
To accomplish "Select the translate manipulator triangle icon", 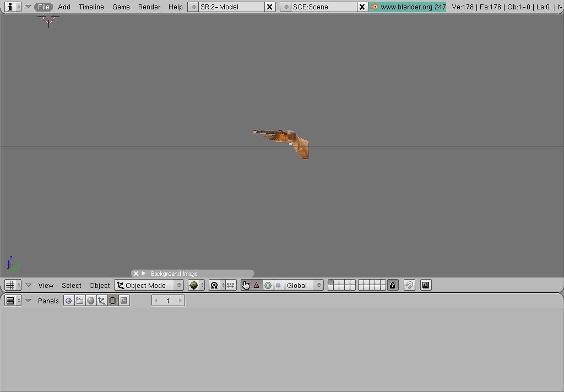I will tap(257, 285).
